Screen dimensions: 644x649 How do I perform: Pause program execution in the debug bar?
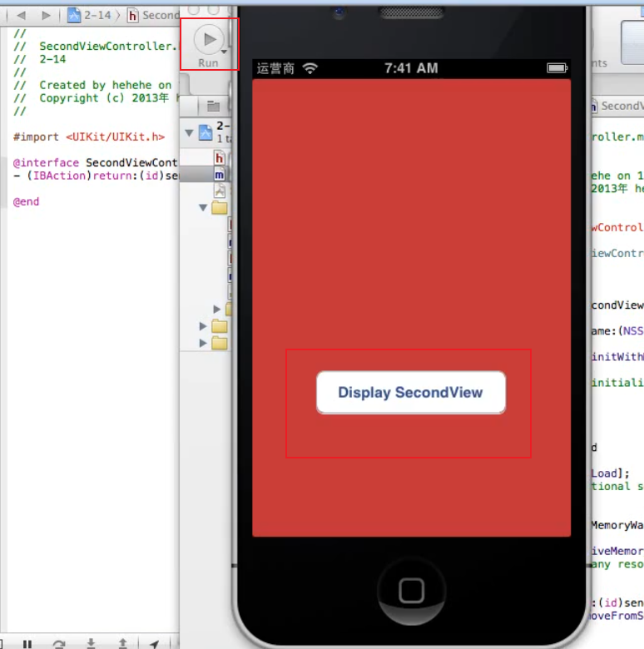[27, 643]
